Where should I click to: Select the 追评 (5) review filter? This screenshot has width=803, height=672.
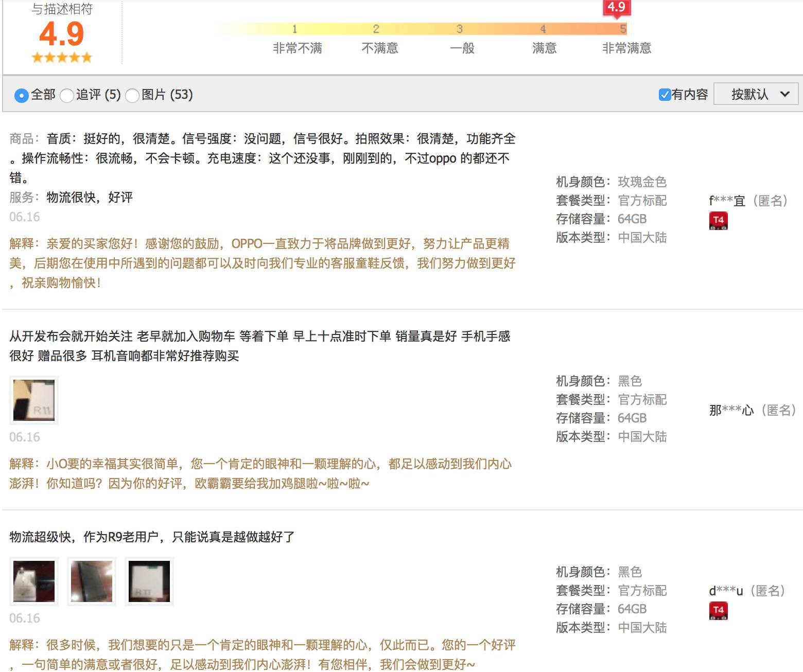point(66,96)
